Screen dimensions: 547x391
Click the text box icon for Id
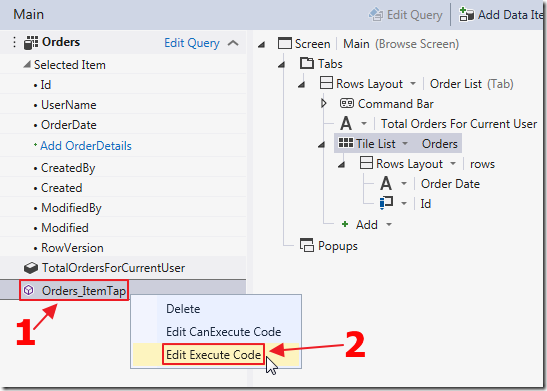click(386, 203)
